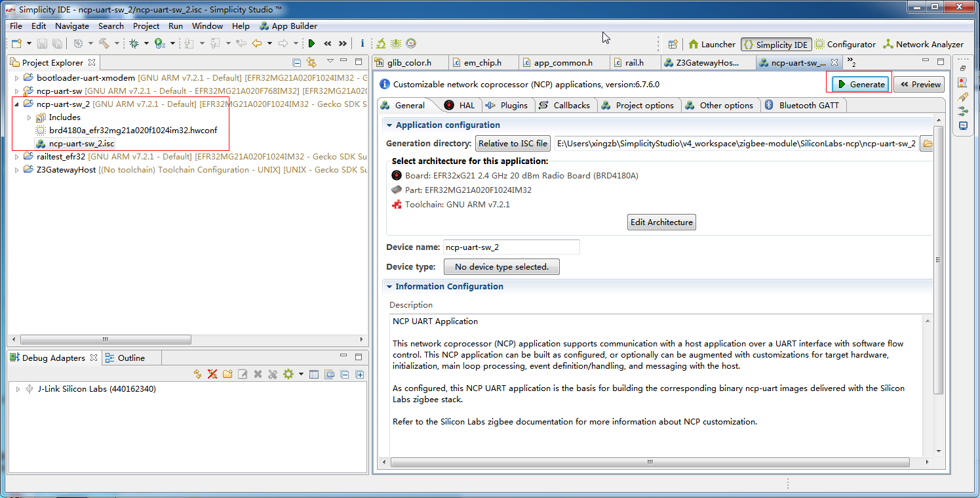Image resolution: width=980 pixels, height=498 pixels.
Task: Click Relative to ISC file button
Action: point(513,144)
